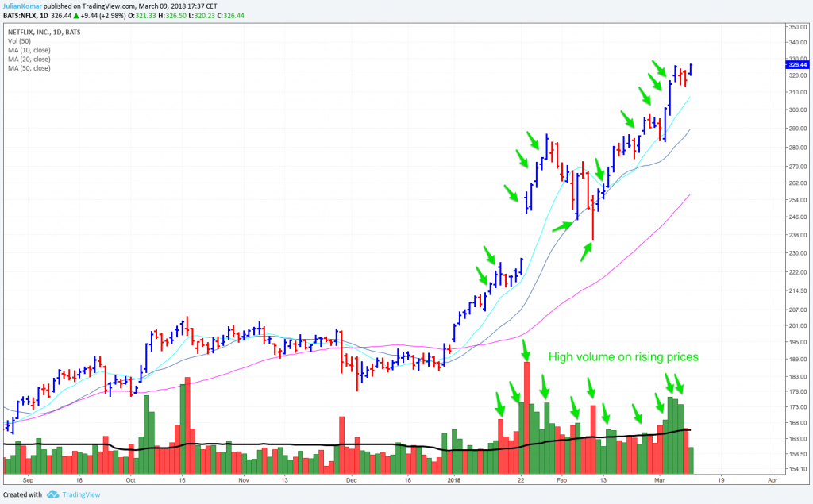Click the 270.00 price axis label
This screenshot has height=504, width=813.
pos(798,167)
